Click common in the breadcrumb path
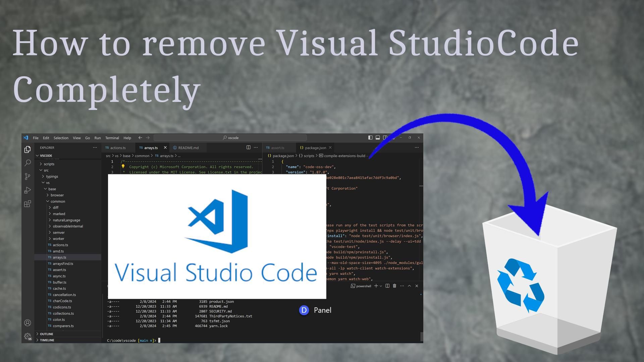 point(142,156)
